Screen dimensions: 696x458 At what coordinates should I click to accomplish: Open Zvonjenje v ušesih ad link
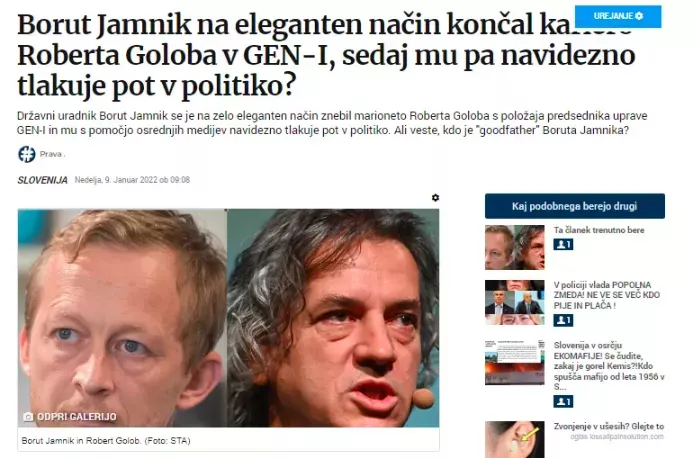[x=609, y=426]
